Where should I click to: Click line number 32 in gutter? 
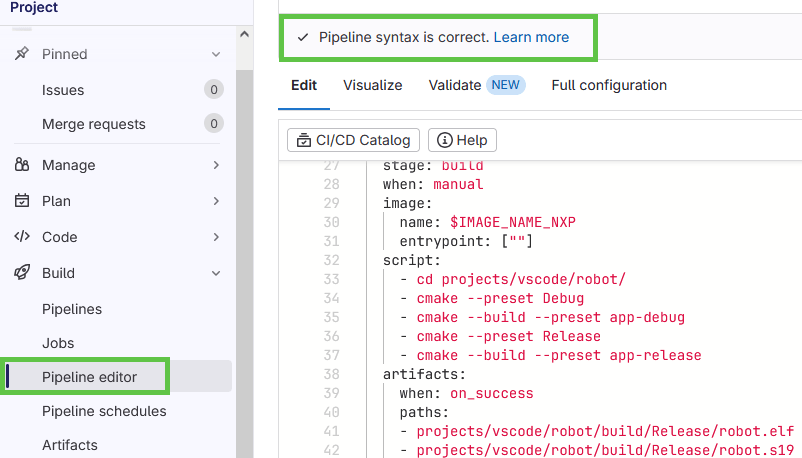click(331, 260)
